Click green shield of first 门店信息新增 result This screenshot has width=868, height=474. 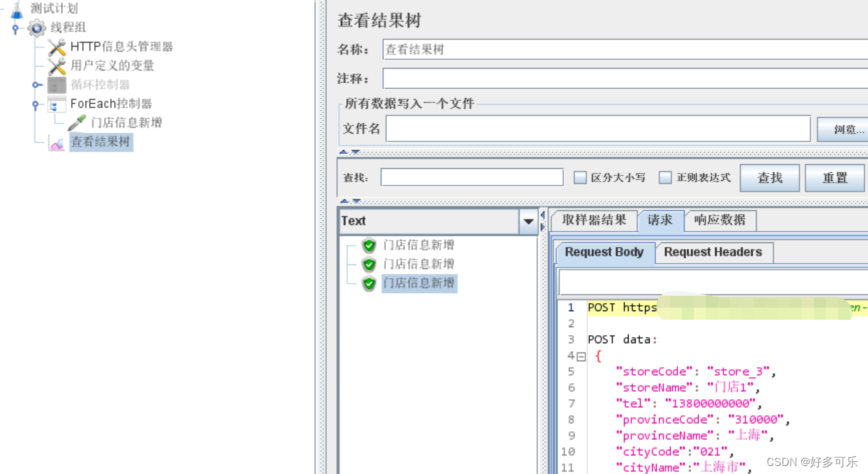[369, 246]
